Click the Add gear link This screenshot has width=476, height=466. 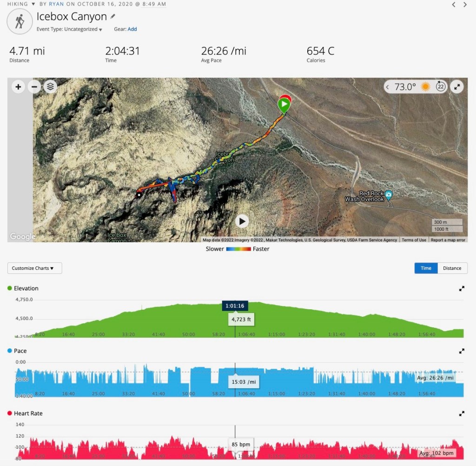tap(132, 29)
